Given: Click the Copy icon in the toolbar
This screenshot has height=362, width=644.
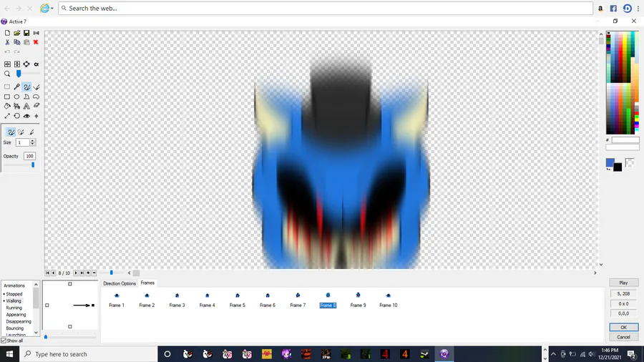Looking at the screenshot, I should point(17,42).
